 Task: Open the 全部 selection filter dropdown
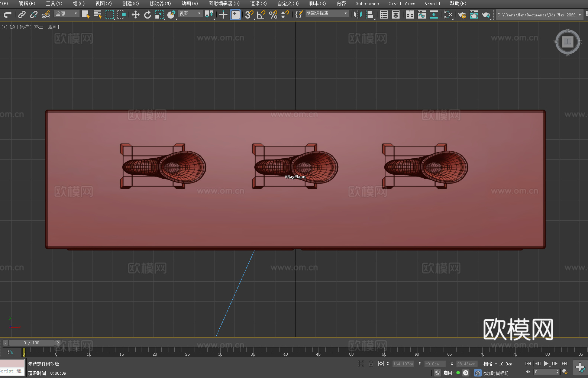67,13
